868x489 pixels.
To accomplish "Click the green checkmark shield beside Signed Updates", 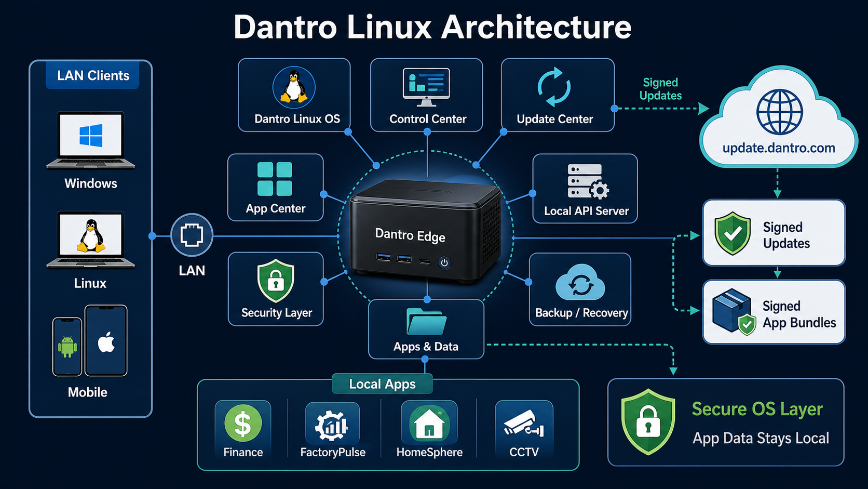I will pos(733,233).
